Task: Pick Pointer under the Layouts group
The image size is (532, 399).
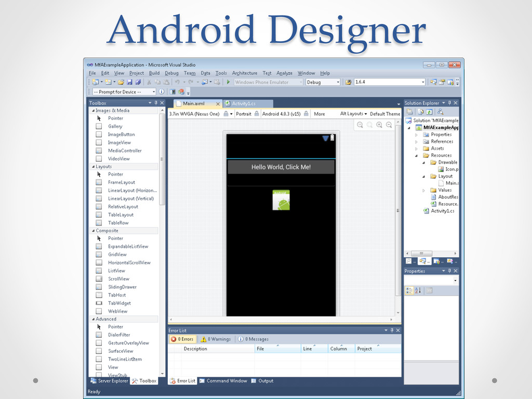Action: click(x=115, y=175)
